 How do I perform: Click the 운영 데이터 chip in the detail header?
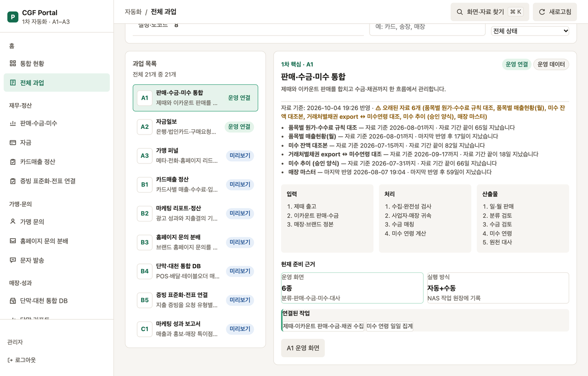click(551, 64)
